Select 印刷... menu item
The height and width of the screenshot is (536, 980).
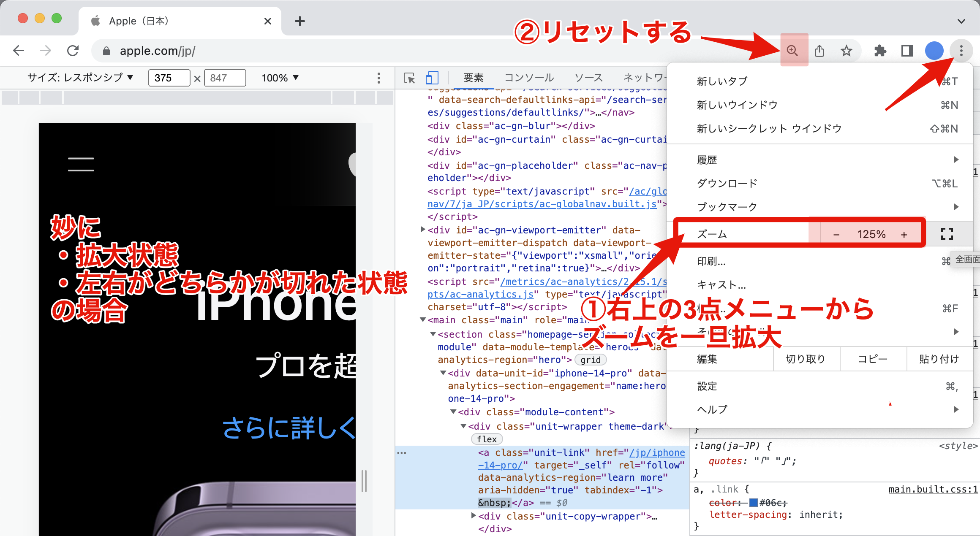(819, 262)
